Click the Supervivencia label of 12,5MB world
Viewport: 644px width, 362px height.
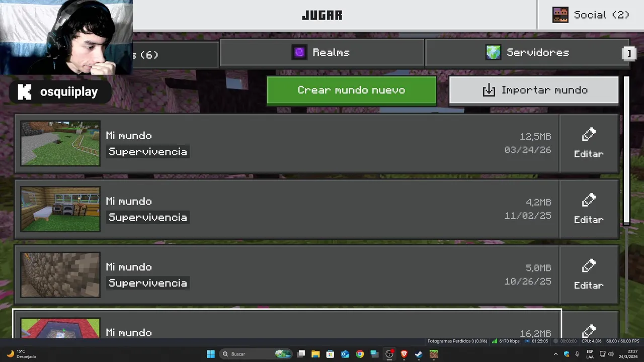[x=148, y=151]
